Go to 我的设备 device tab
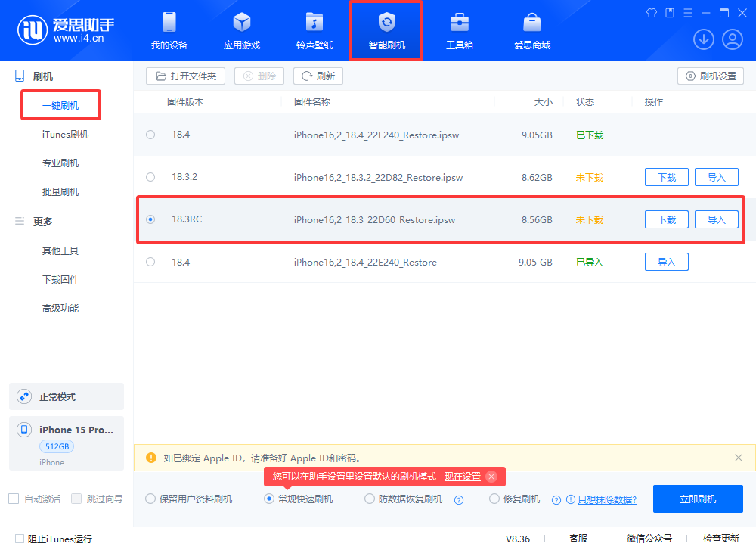The height and width of the screenshot is (550, 756). click(169, 30)
